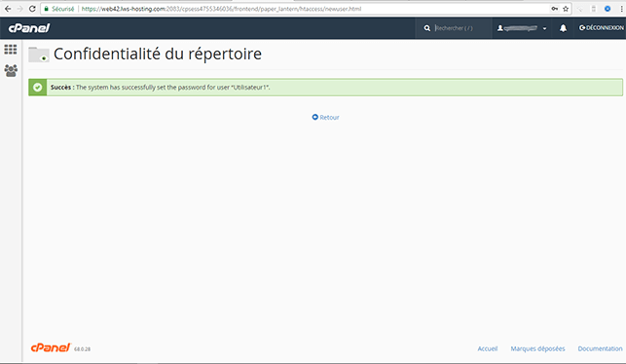
Task: Open the Documentation footer link
Action: [x=600, y=348]
